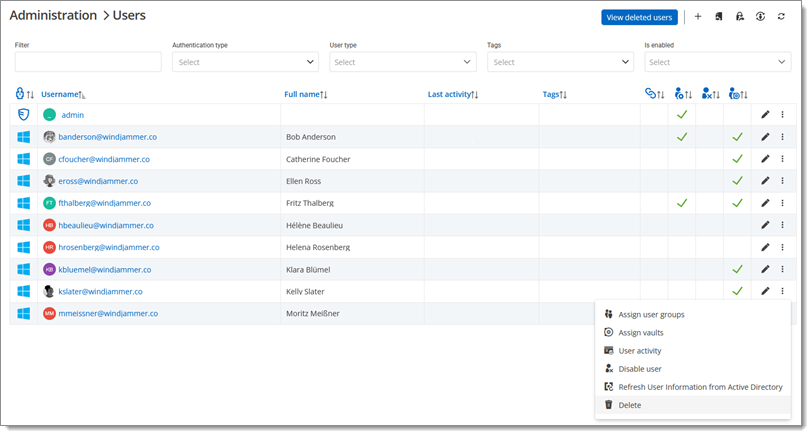Select Delete from the context menu
The image size is (812, 436).
point(630,405)
